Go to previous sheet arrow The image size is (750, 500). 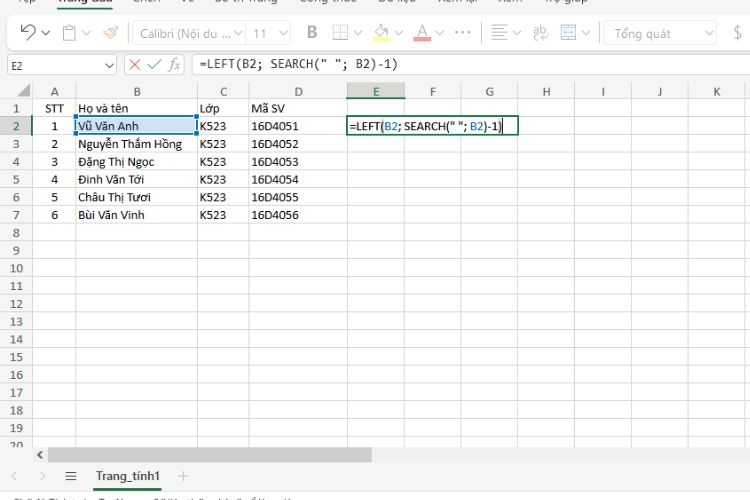tap(14, 476)
